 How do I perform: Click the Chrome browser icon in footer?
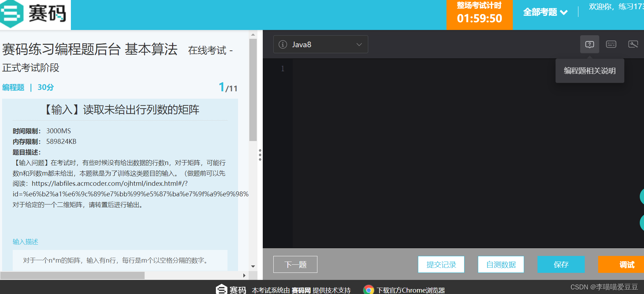(x=369, y=290)
